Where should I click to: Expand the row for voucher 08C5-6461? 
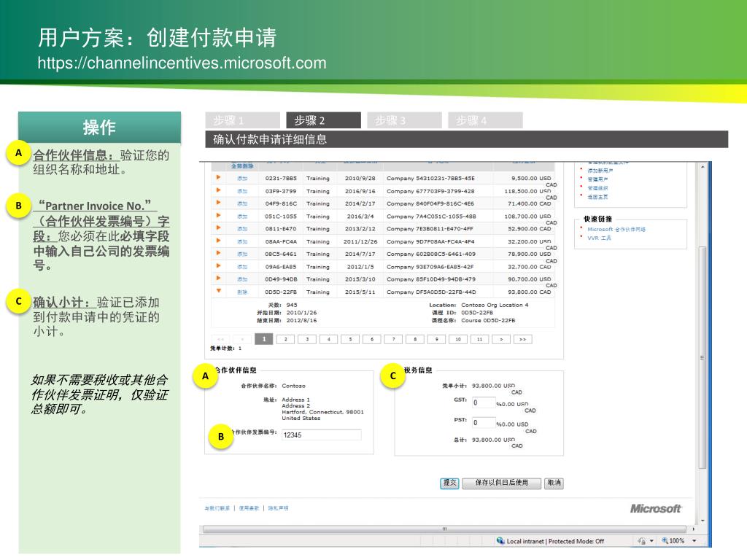(x=218, y=253)
